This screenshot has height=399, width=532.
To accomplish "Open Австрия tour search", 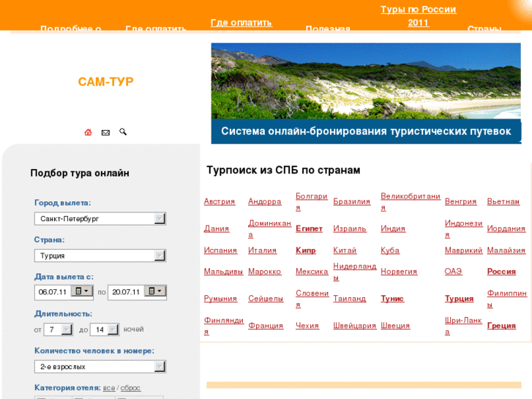I will coord(220,201).
